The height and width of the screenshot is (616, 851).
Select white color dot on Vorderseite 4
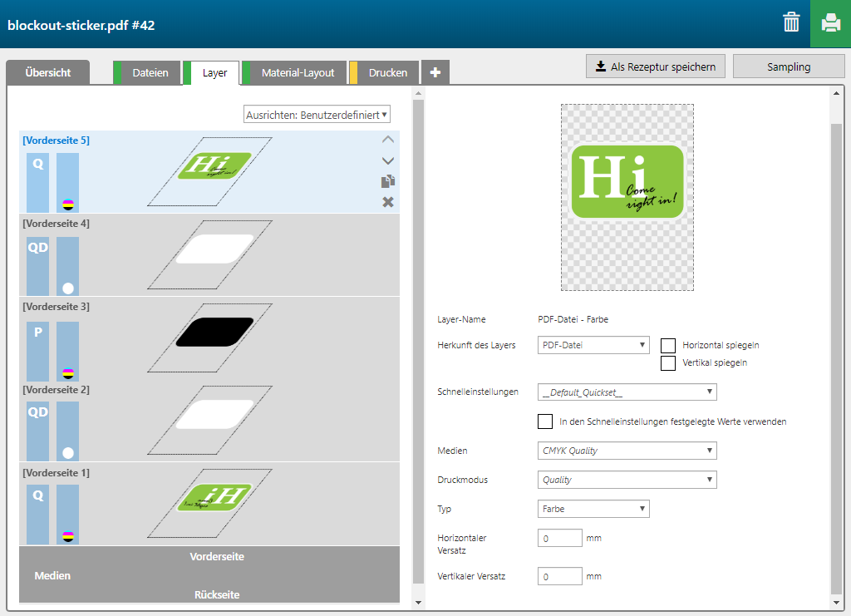click(x=68, y=288)
